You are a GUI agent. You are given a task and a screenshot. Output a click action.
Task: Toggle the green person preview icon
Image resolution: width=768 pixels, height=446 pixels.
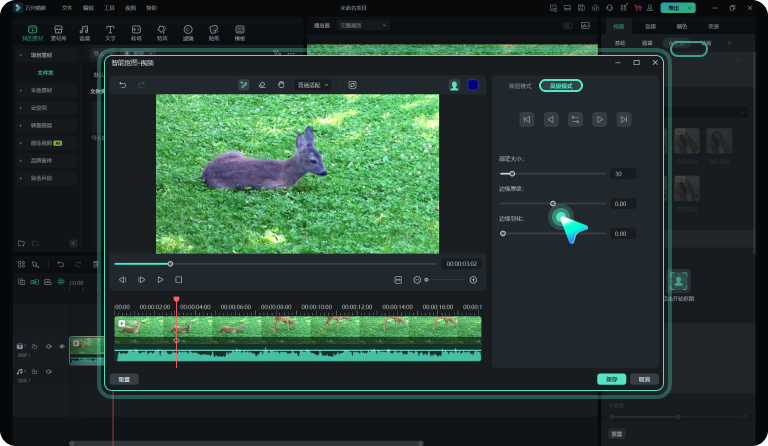coord(454,85)
